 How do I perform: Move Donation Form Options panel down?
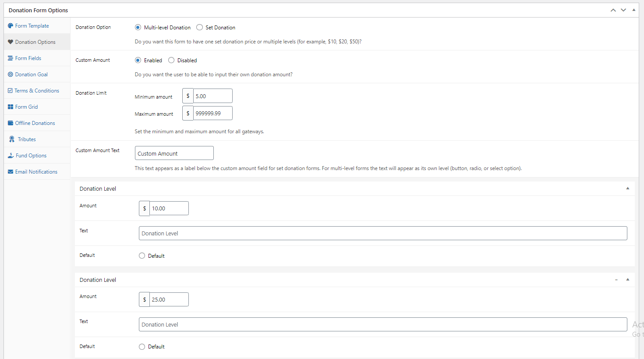[623, 10]
